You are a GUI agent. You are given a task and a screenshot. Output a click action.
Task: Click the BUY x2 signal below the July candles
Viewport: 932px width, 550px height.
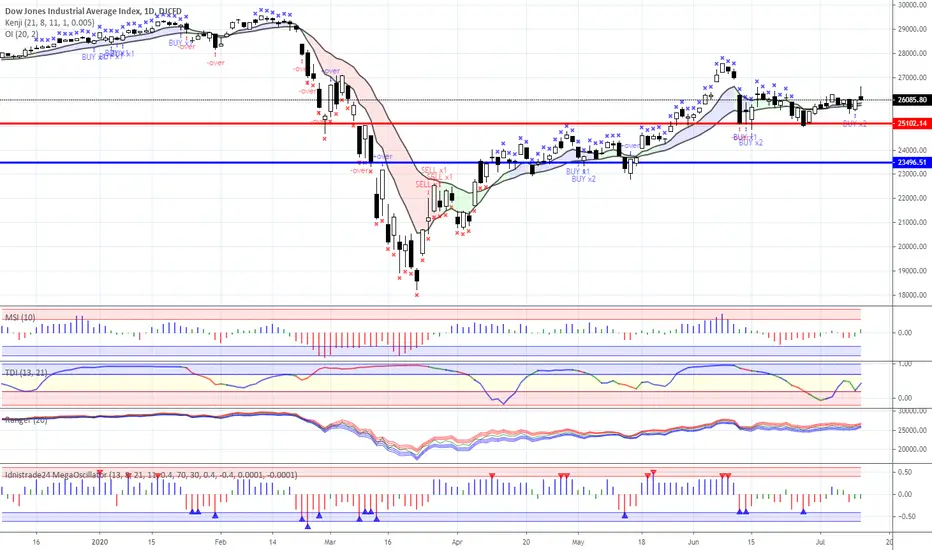(x=854, y=124)
